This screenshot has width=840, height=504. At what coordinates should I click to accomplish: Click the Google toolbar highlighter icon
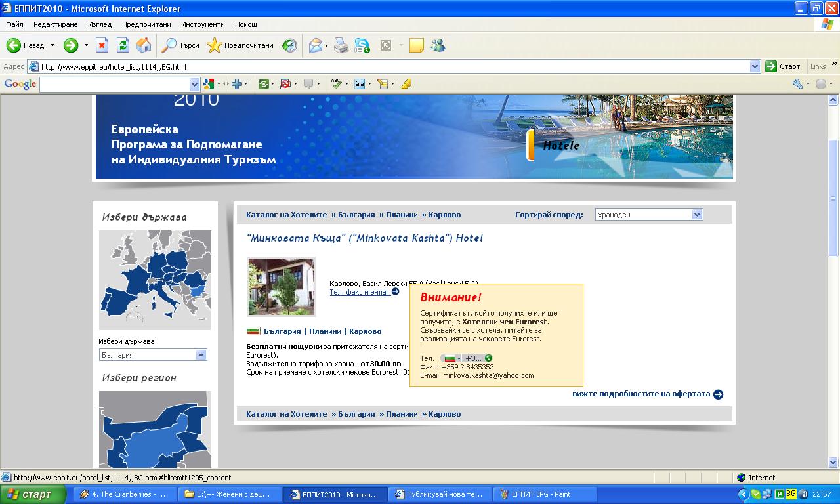click(x=406, y=84)
